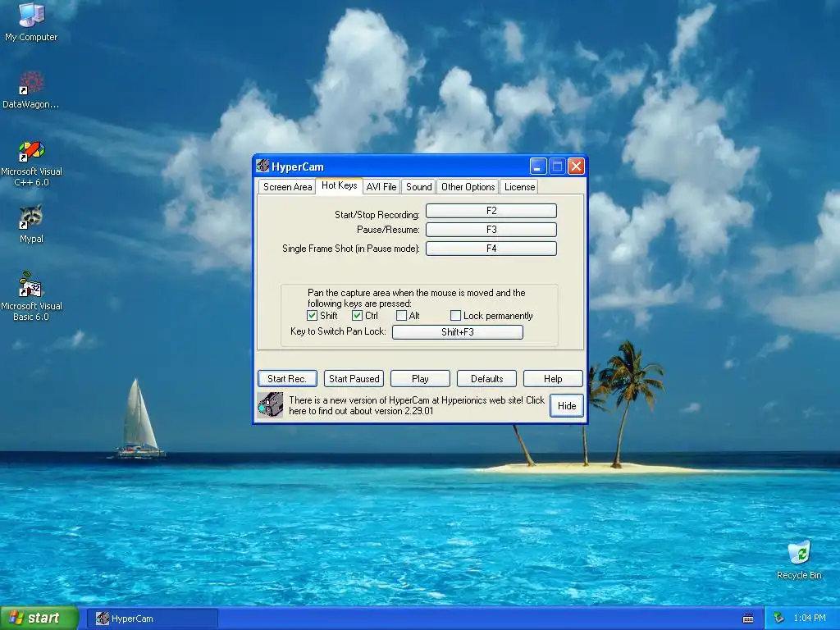
Task: Click the system tray notification icon
Action: coord(779,619)
